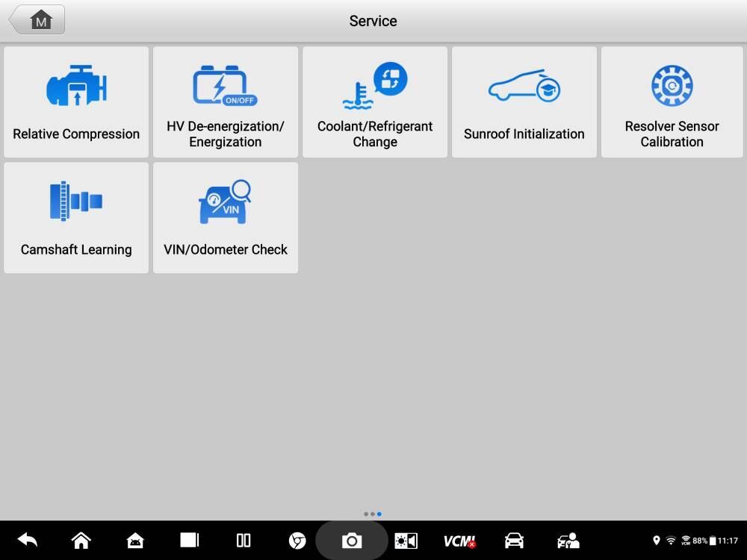Check the VCM connection status icon

459,541
